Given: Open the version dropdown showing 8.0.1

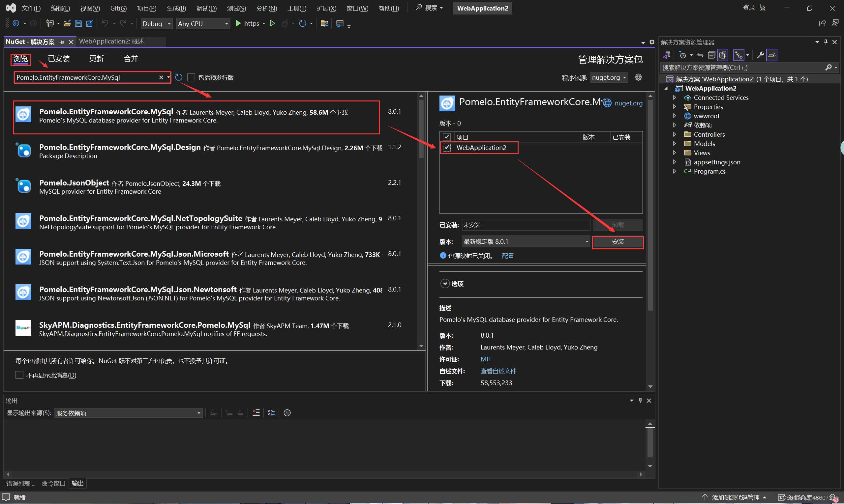Looking at the screenshot, I should (526, 241).
